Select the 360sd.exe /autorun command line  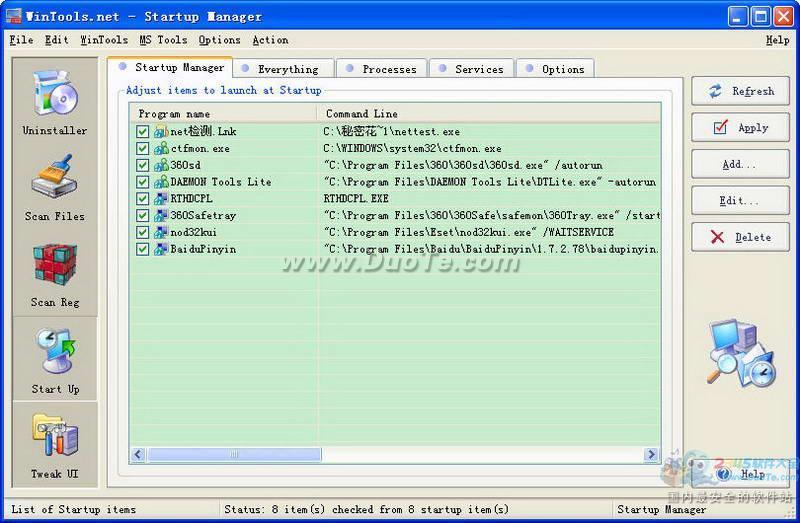point(463,165)
